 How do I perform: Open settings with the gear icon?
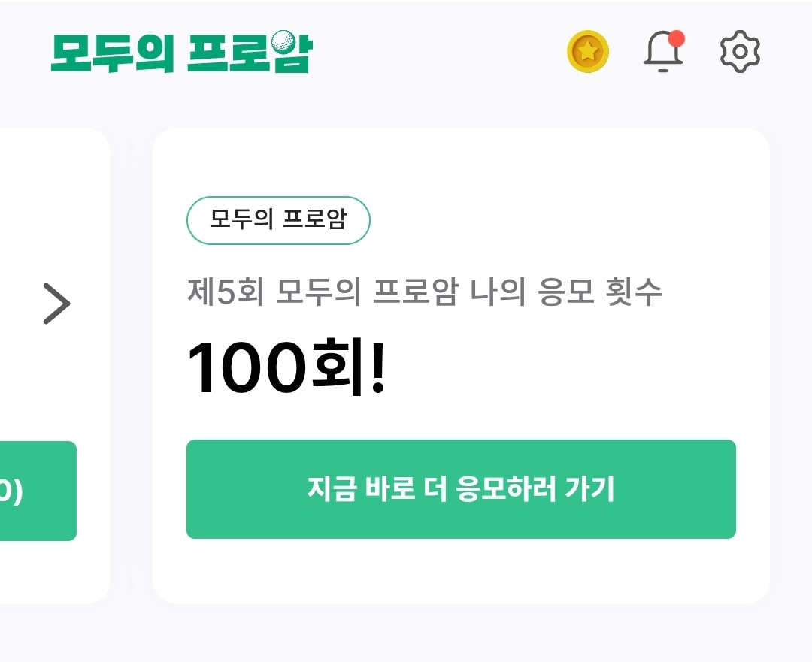pos(740,52)
